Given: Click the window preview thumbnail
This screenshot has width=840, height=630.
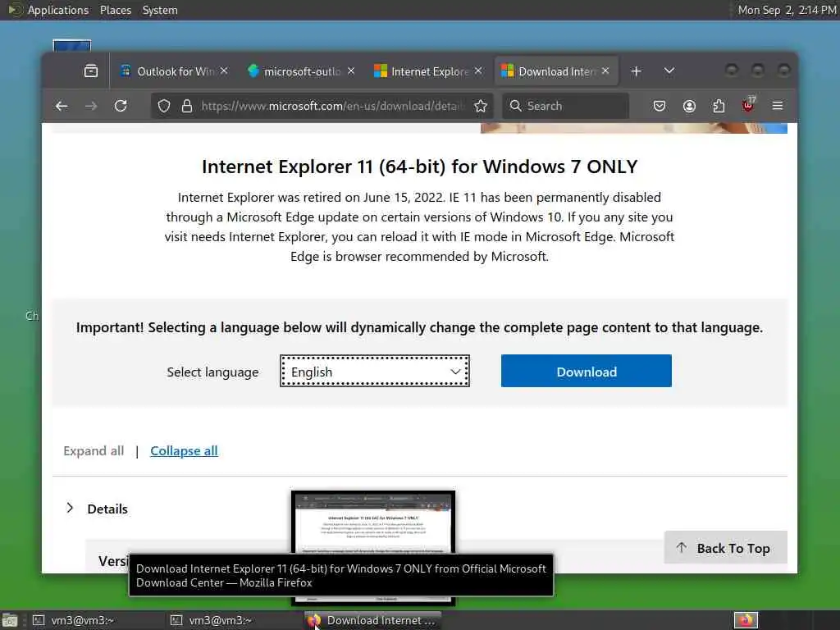Looking at the screenshot, I should 373,523.
